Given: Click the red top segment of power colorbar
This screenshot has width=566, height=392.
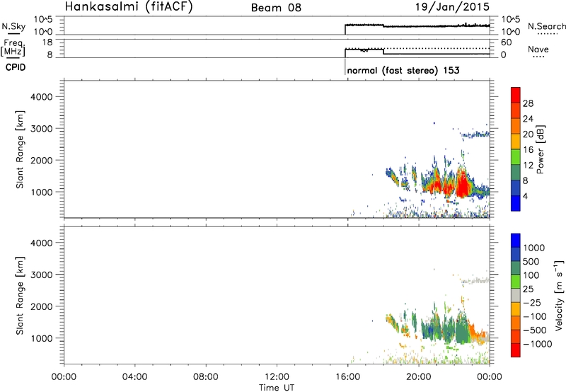Looking at the screenshot, I should point(516,96).
